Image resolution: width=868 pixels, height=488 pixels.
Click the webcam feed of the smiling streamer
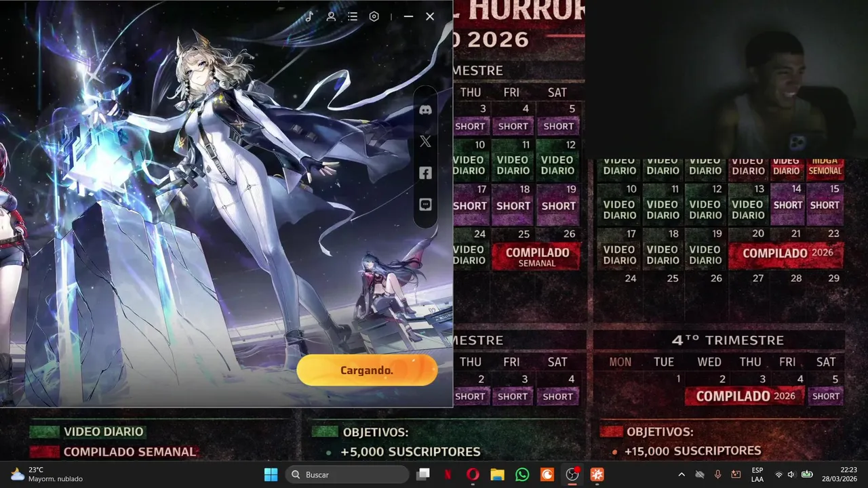(x=726, y=79)
